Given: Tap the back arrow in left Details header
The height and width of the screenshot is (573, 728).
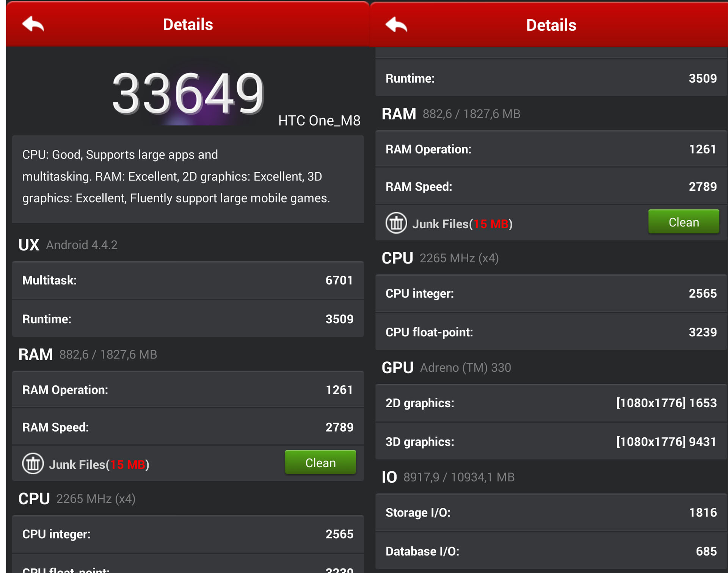Looking at the screenshot, I should pos(33,25).
